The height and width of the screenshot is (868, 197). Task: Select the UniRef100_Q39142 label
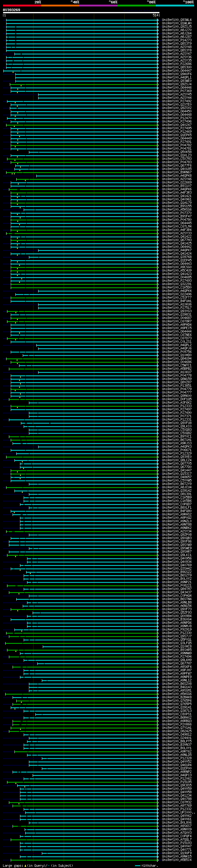177,491
